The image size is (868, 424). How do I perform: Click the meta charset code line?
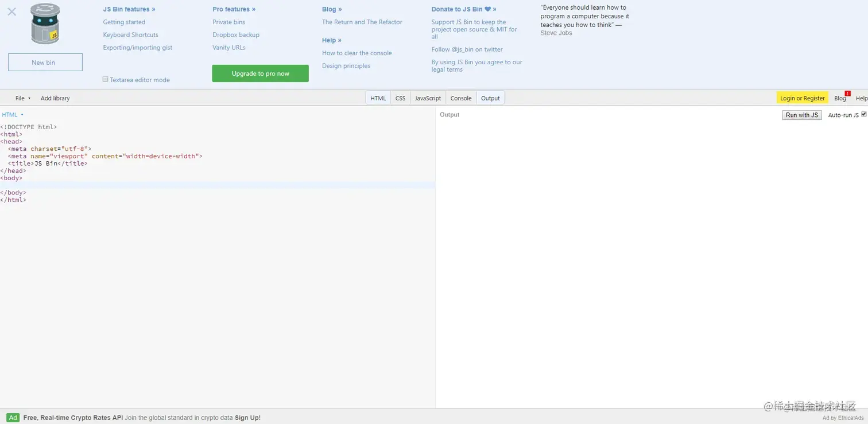click(x=49, y=149)
